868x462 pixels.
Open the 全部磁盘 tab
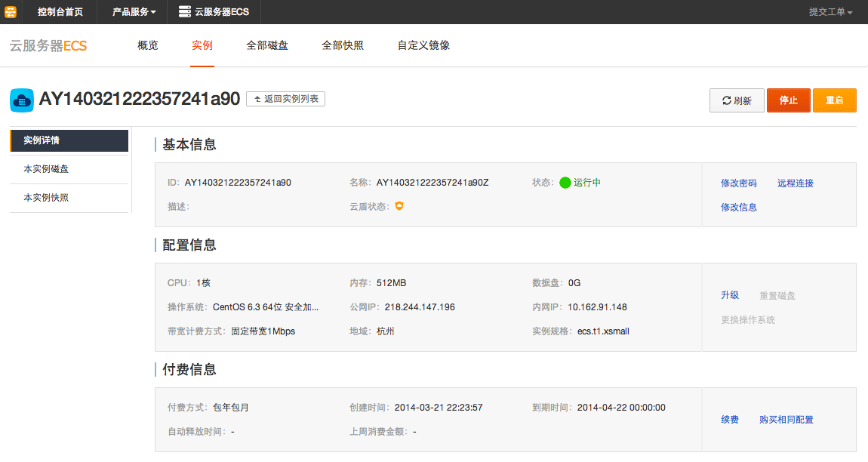tap(267, 45)
